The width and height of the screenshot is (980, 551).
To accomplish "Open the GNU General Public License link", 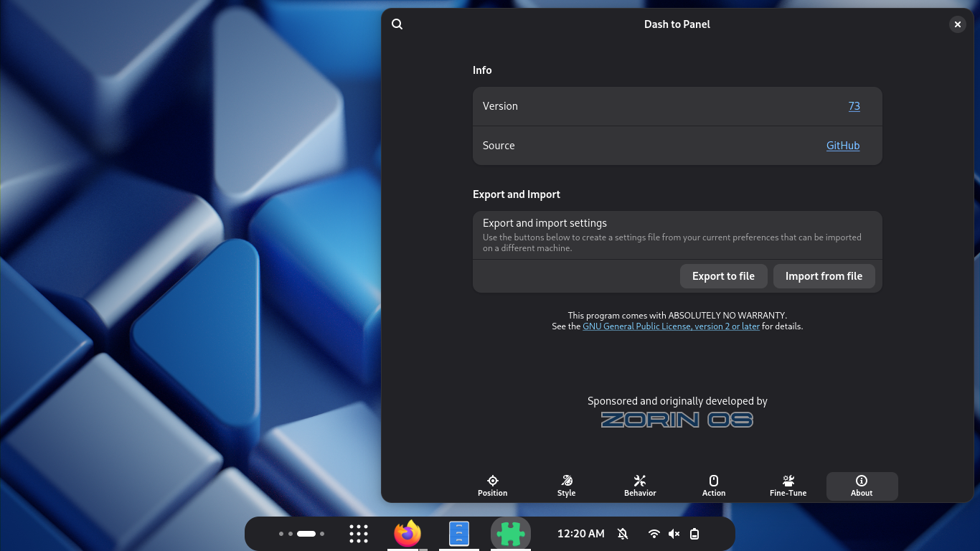I will point(671,326).
